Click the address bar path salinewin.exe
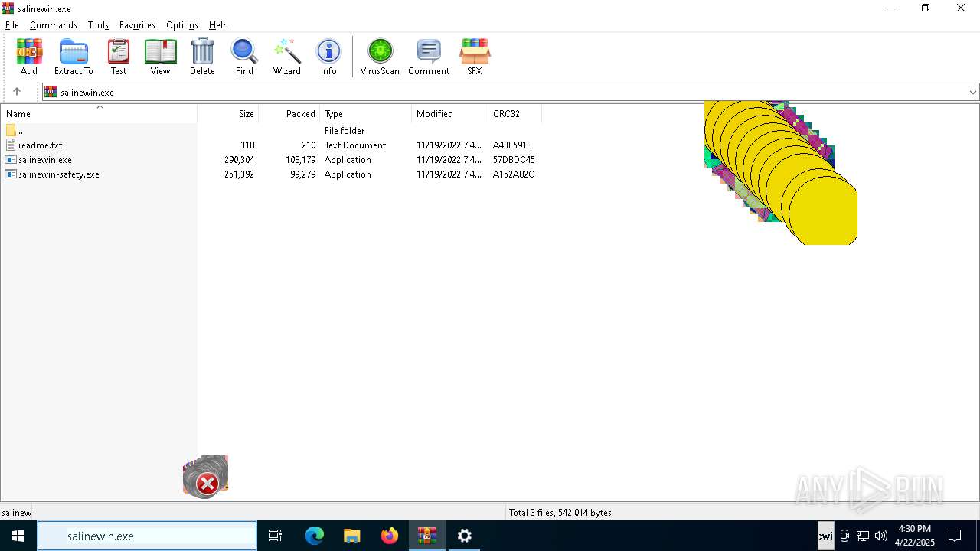 pyautogui.click(x=87, y=93)
